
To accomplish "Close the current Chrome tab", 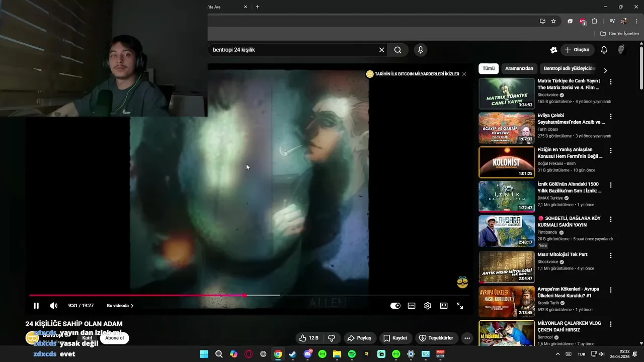I will click(246, 7).
